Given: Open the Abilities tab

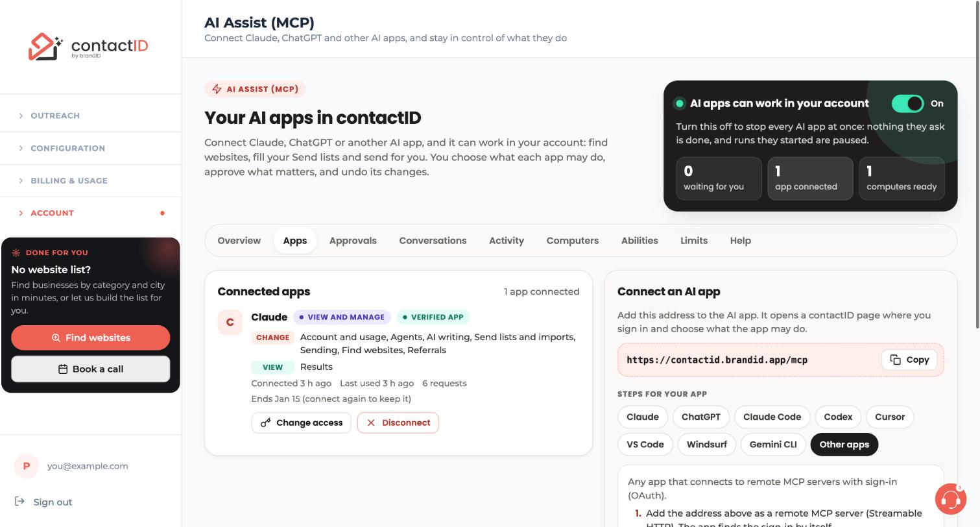Looking at the screenshot, I should tap(639, 241).
